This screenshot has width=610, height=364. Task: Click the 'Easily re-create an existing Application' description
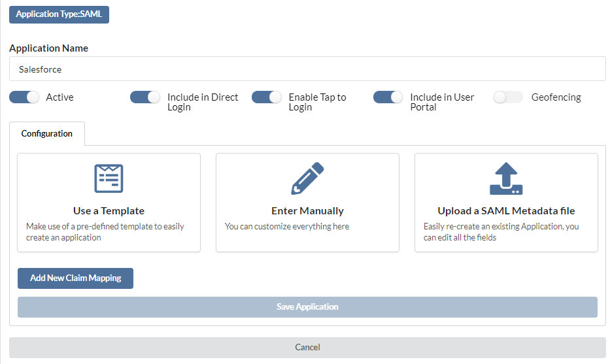tap(501, 232)
